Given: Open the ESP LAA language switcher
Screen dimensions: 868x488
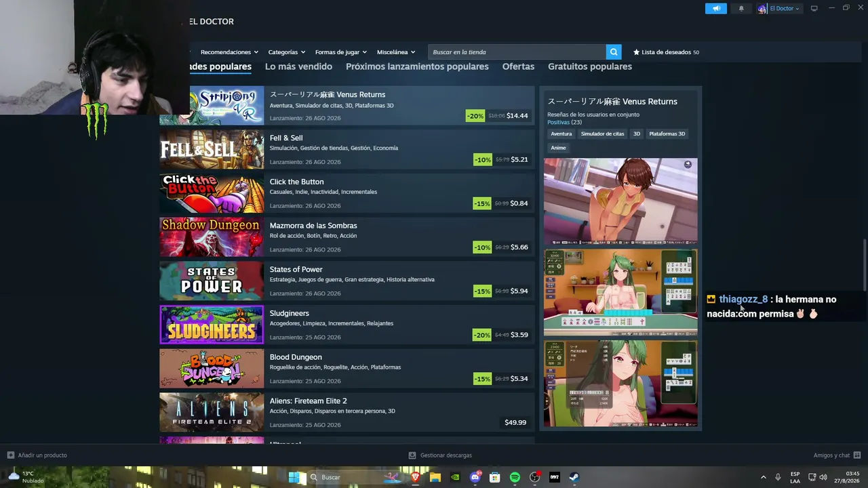Looking at the screenshot, I should [795, 477].
